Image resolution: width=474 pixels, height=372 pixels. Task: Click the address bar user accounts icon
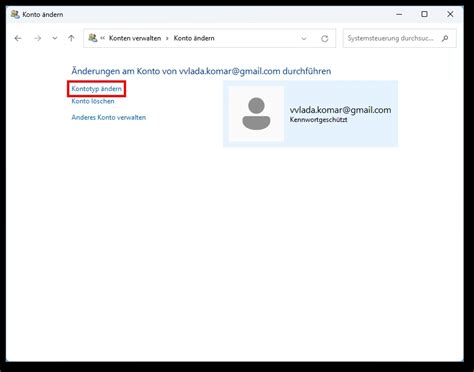tap(93, 38)
